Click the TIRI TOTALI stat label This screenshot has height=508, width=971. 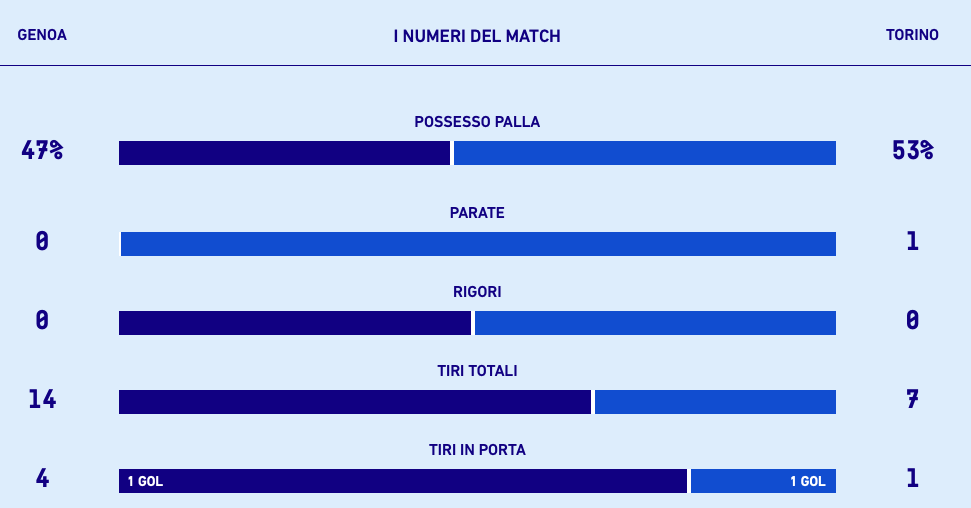click(x=477, y=371)
